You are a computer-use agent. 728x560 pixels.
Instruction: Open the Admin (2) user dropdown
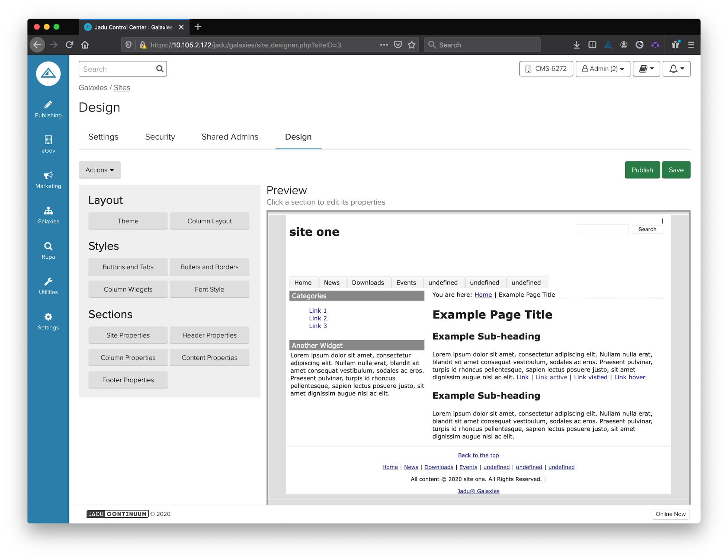pyautogui.click(x=603, y=69)
